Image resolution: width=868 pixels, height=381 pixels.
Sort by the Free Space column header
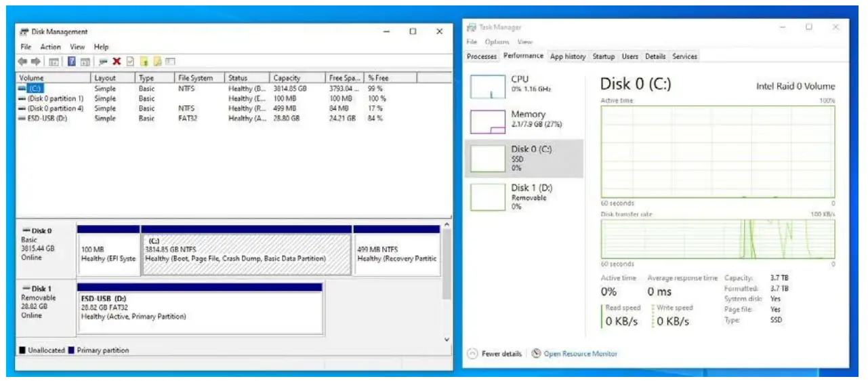point(346,78)
